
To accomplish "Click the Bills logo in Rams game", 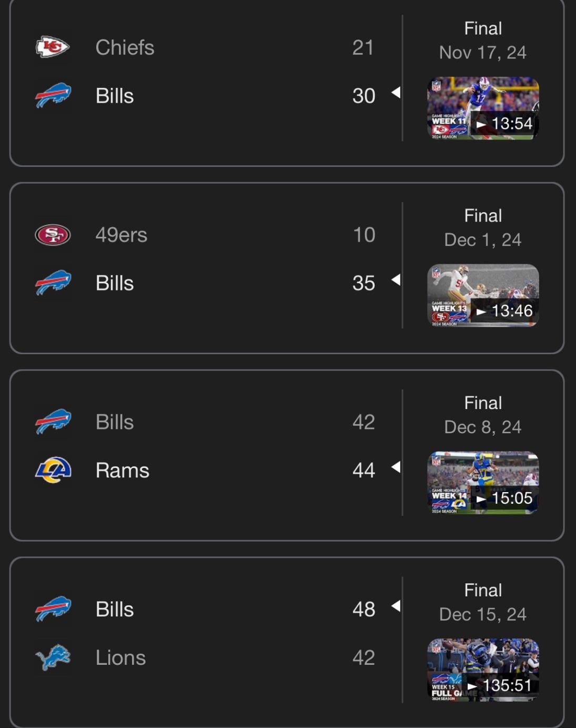I will click(53, 422).
